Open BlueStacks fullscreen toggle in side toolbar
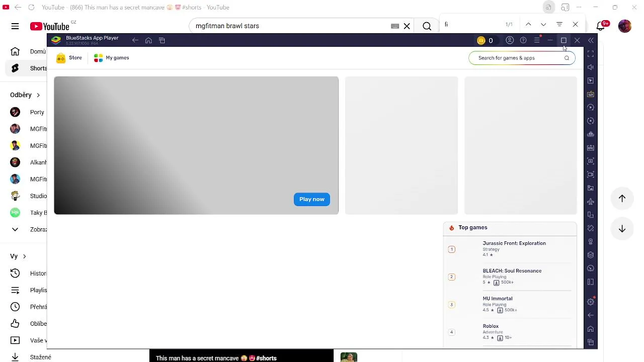Viewport: 644px width, 362px height. coord(591,54)
